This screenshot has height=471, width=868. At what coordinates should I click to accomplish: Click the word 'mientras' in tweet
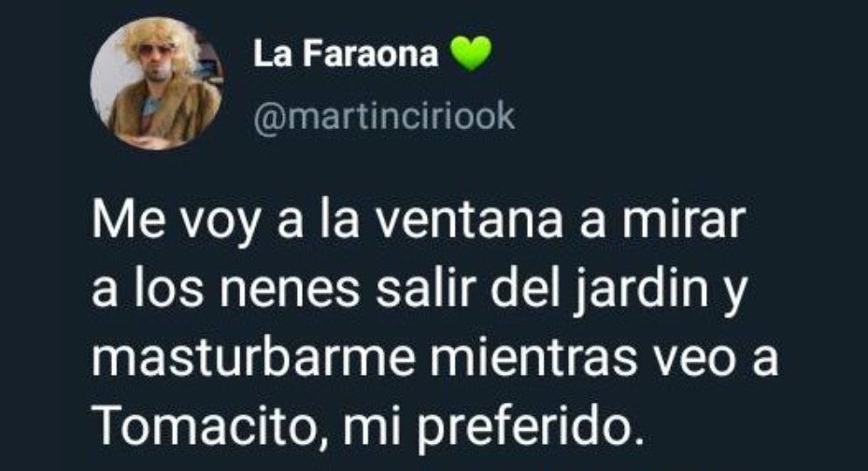[x=534, y=359]
